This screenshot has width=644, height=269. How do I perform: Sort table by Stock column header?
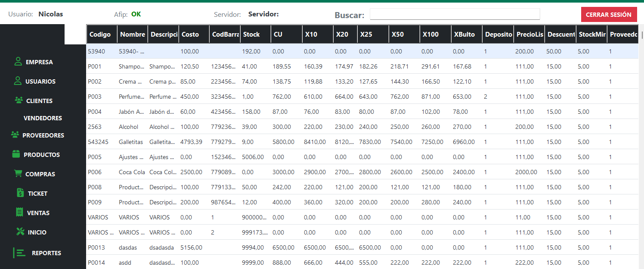(251, 34)
